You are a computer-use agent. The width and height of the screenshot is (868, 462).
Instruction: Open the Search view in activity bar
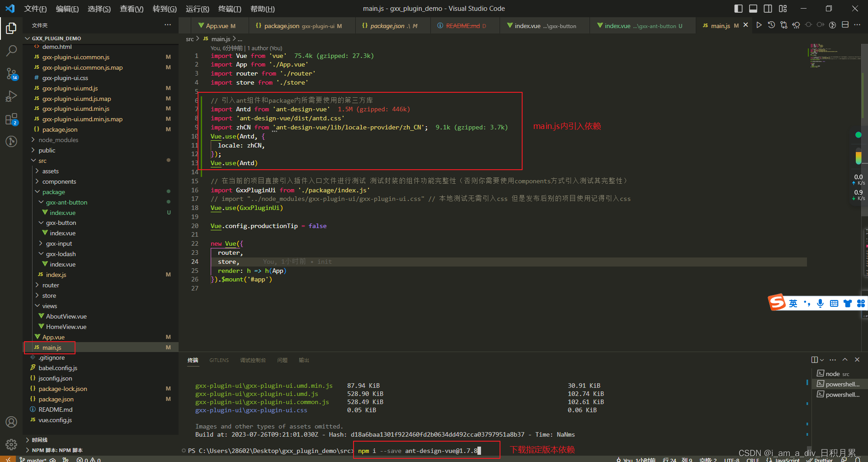click(11, 51)
